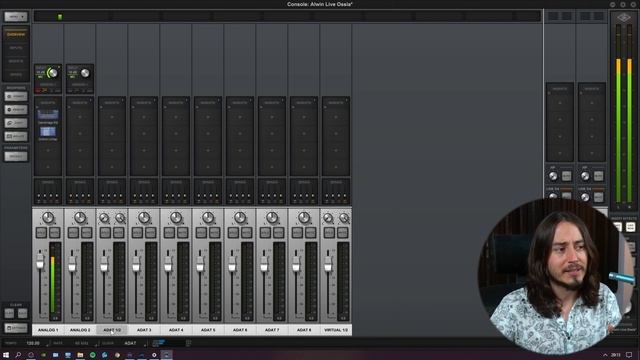640x360 pixels.
Task: Click first empty insert slot on ADAT 3
Action: pos(144,117)
